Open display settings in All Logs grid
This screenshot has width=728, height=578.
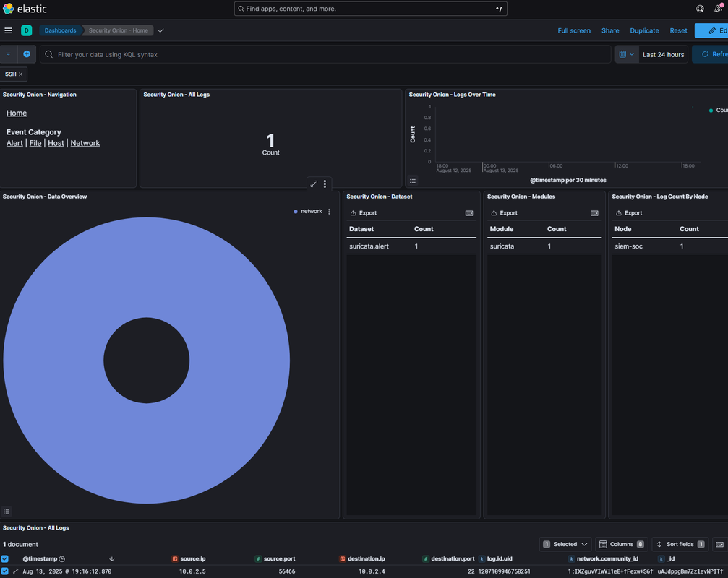[719, 544]
